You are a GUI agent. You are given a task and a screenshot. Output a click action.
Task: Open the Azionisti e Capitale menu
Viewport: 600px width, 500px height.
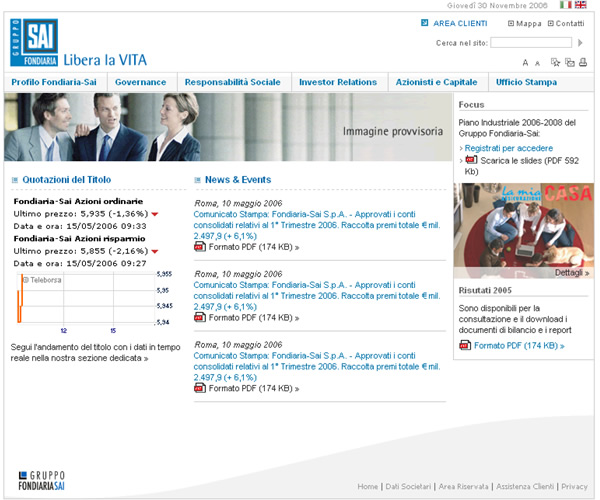[437, 82]
